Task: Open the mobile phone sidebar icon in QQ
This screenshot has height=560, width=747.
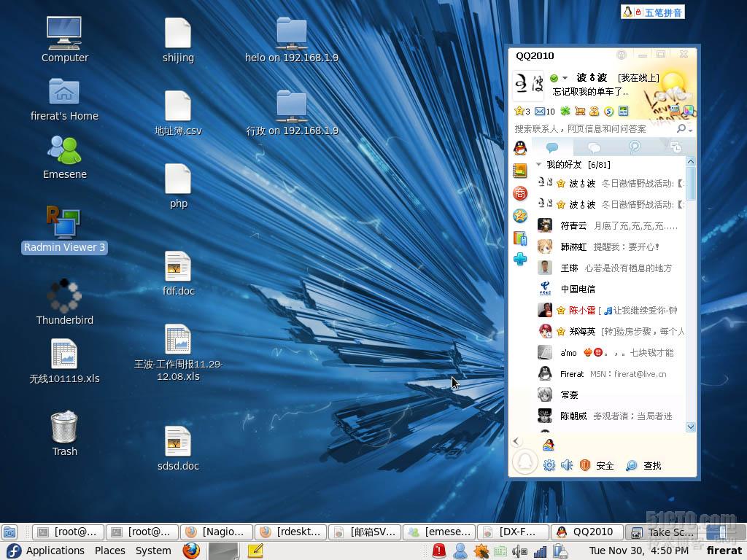Action: [519, 238]
